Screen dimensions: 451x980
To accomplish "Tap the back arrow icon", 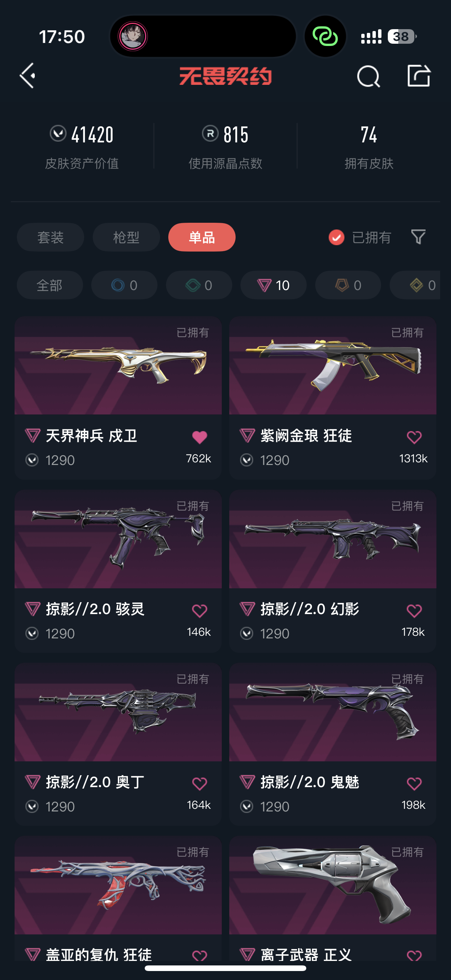I will click(x=28, y=76).
